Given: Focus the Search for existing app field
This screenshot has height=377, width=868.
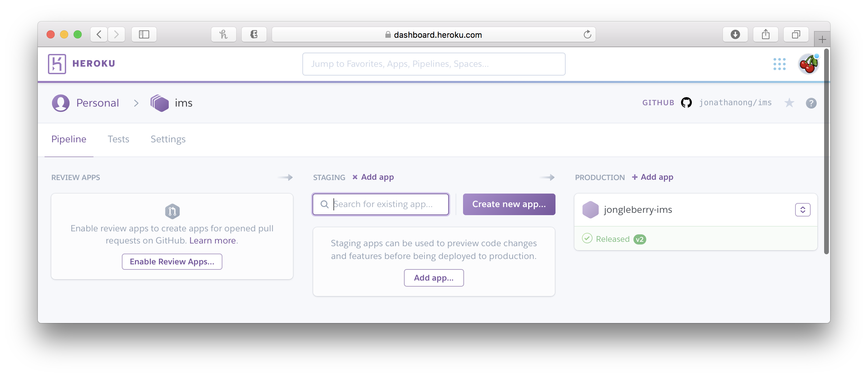Looking at the screenshot, I should [385, 204].
